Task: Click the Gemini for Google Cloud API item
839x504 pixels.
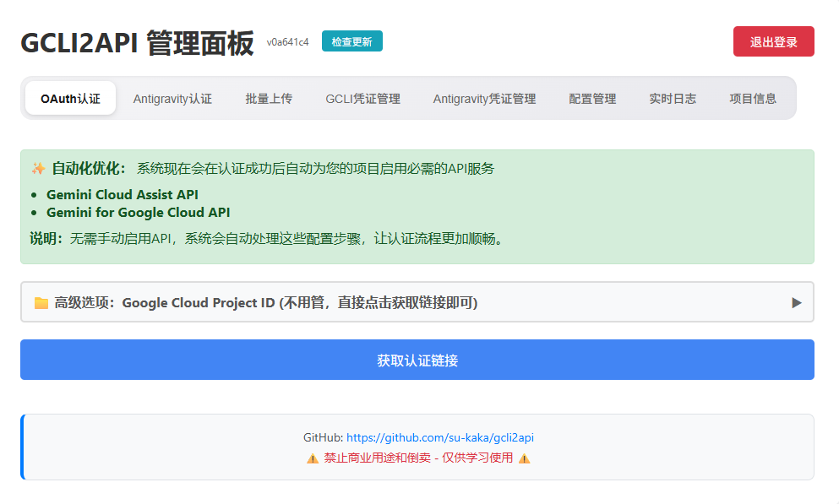Action: [138, 212]
